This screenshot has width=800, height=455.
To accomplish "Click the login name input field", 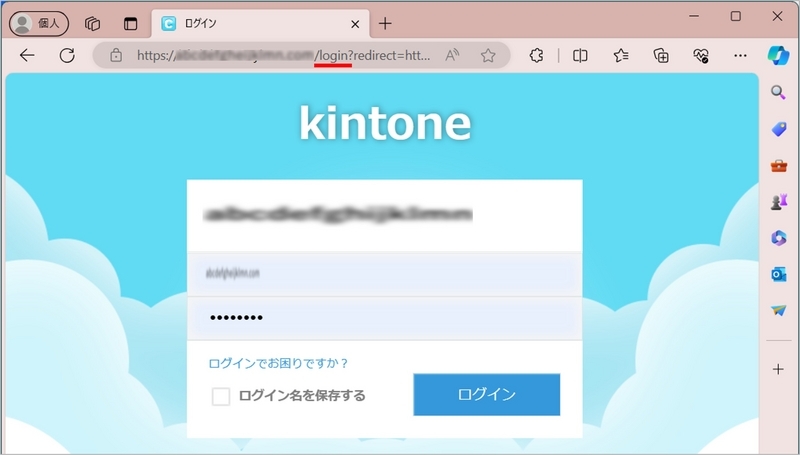I will coord(385,274).
